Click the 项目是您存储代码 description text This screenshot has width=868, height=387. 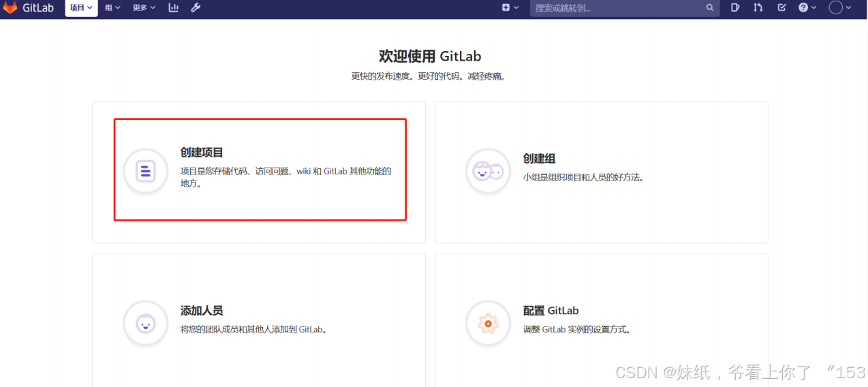(x=285, y=177)
